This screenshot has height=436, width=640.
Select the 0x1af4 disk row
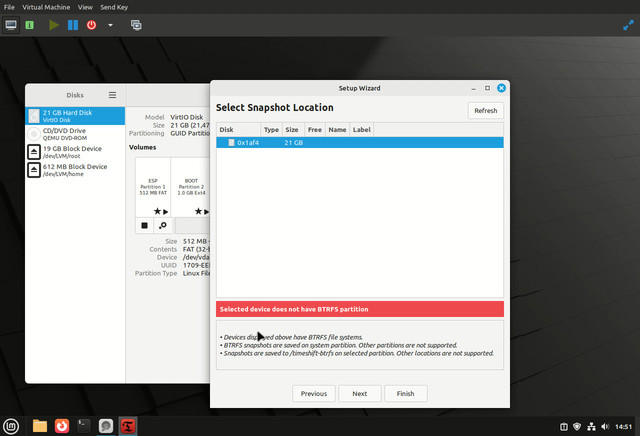pos(360,142)
